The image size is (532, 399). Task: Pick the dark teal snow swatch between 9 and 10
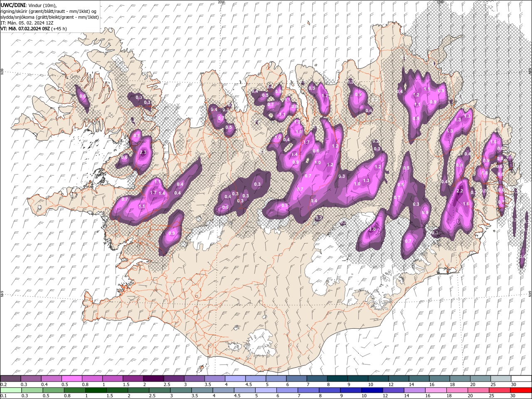pos(357,378)
